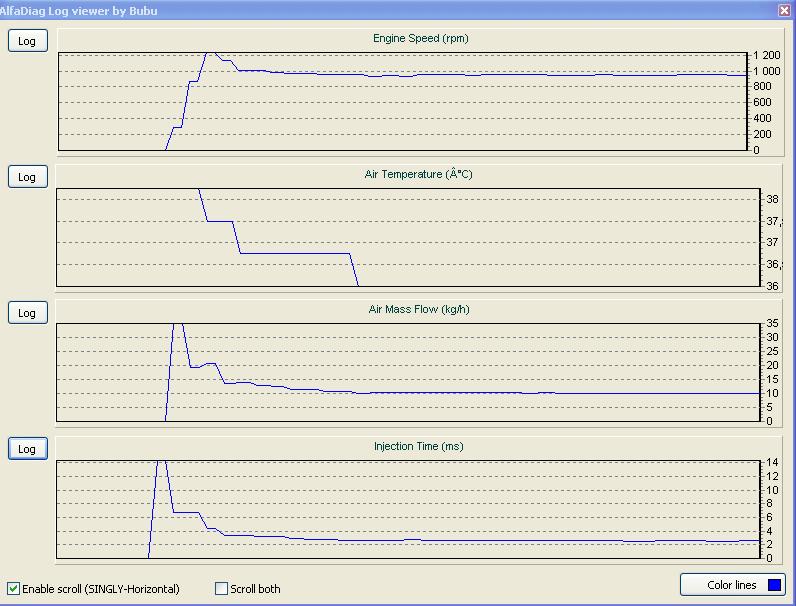Image resolution: width=796 pixels, height=606 pixels.
Task: Click the 35 label on Air Mass Flow axis
Action: pyautogui.click(x=770, y=323)
